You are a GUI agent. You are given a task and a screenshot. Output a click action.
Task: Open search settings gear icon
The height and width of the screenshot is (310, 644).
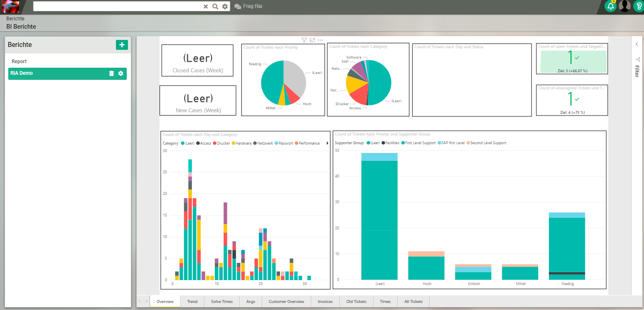[225, 6]
